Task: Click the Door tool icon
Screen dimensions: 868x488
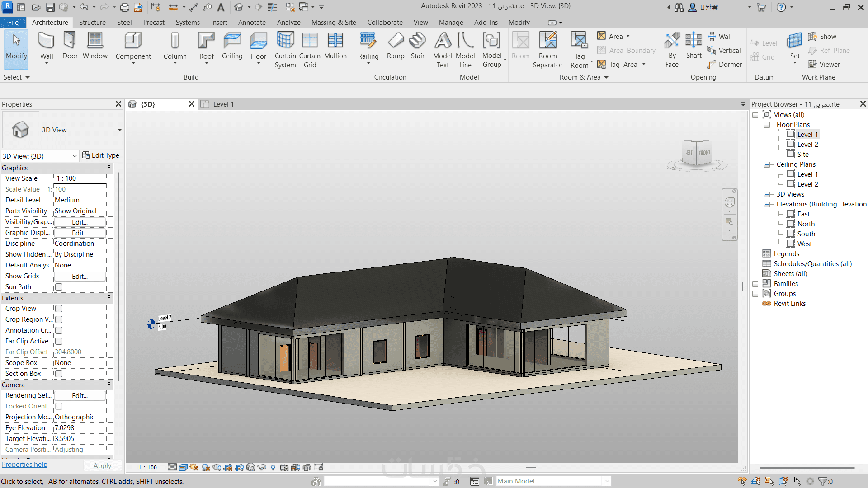Action: click(70, 41)
